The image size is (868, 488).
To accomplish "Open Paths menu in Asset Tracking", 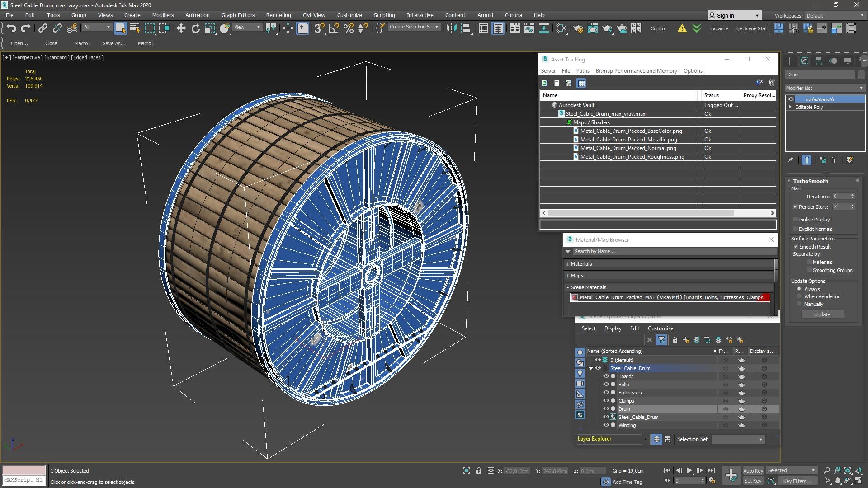I will 582,71.
